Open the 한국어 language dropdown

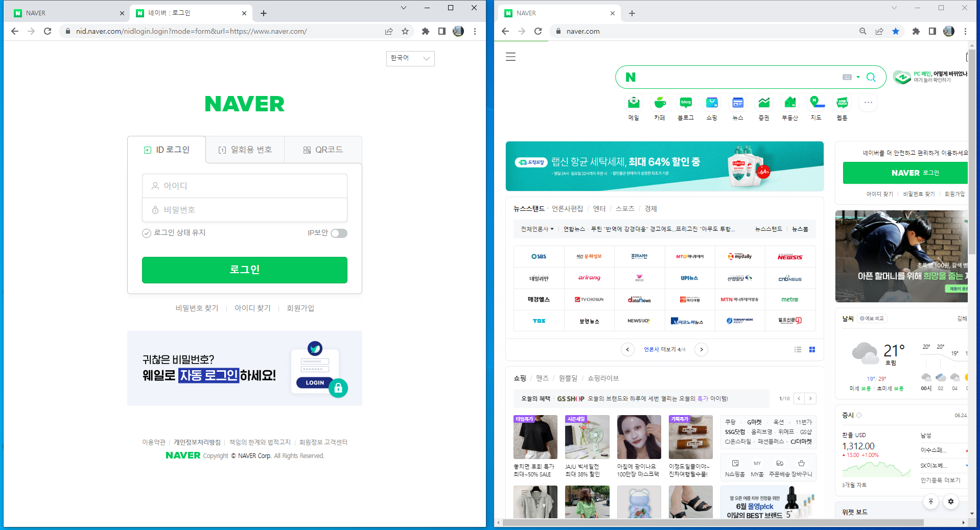[410, 58]
